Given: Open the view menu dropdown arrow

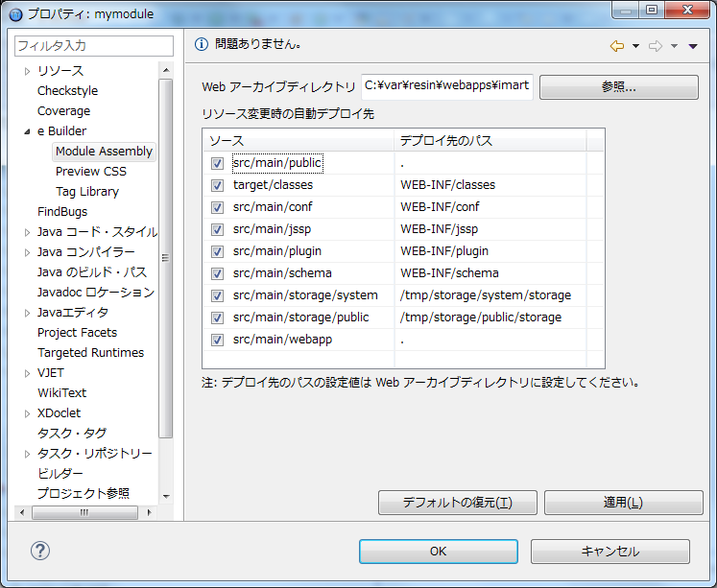Looking at the screenshot, I should [x=693, y=46].
